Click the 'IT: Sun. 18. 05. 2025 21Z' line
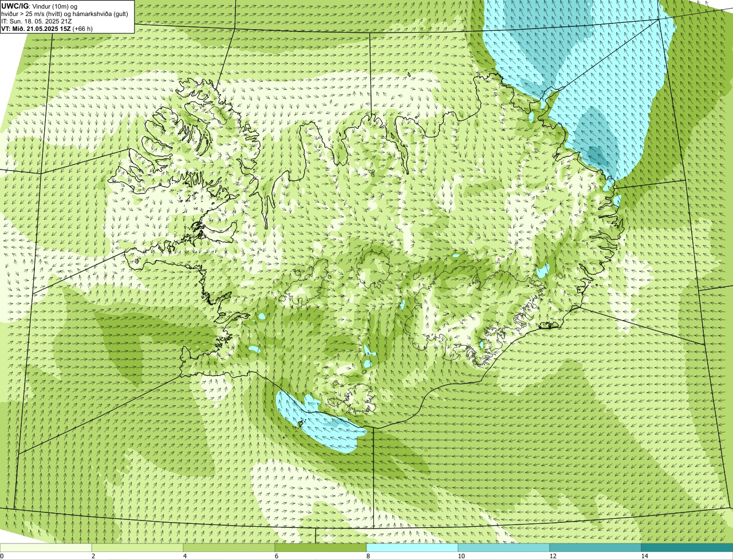 coord(37,21)
